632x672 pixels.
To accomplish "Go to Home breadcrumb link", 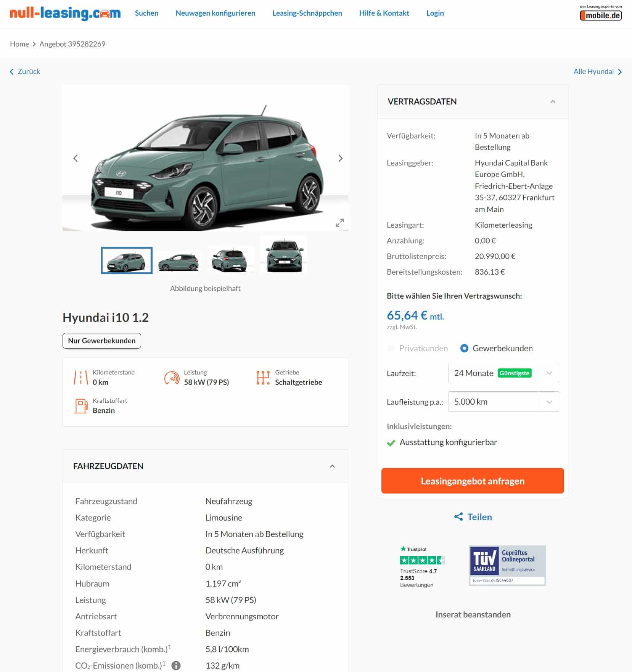I will coord(19,44).
